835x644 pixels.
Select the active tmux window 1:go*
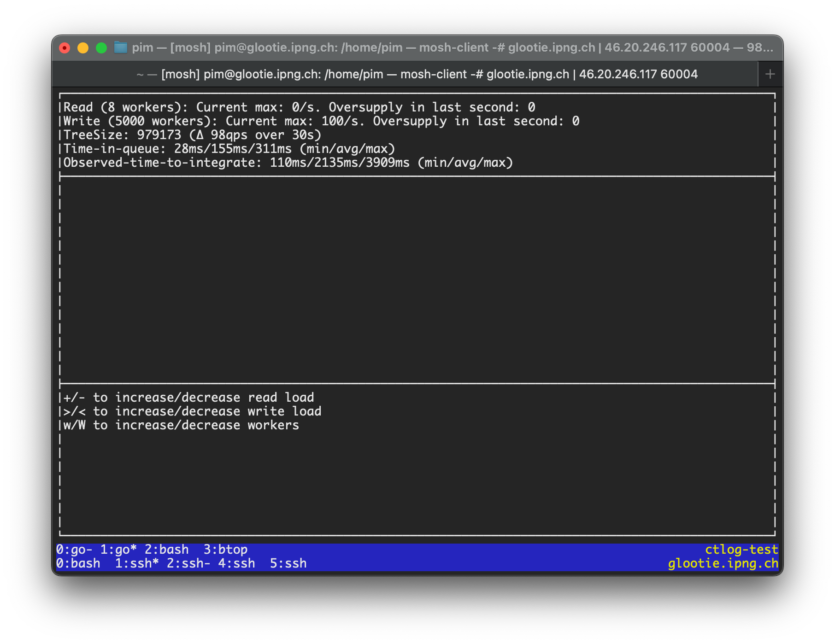click(118, 550)
